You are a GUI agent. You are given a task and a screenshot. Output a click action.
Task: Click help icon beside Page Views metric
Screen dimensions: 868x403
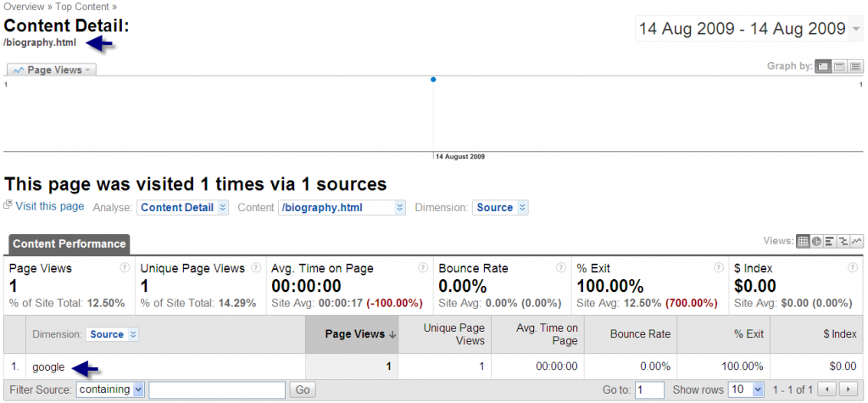click(125, 268)
